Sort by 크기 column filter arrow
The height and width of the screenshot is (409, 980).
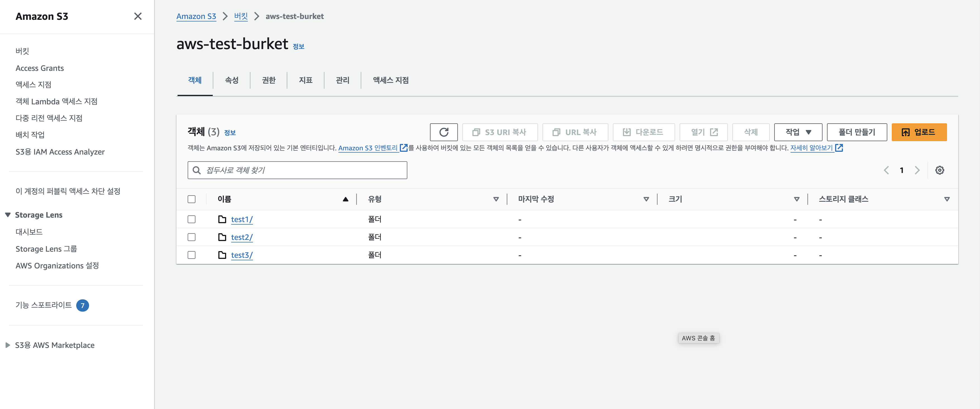click(x=796, y=199)
